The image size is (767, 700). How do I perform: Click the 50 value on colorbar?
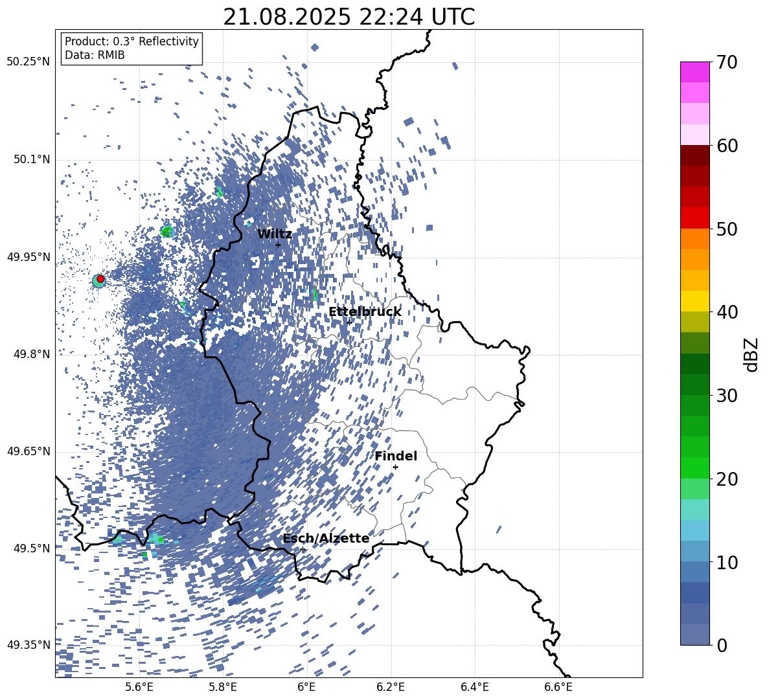[x=727, y=229]
